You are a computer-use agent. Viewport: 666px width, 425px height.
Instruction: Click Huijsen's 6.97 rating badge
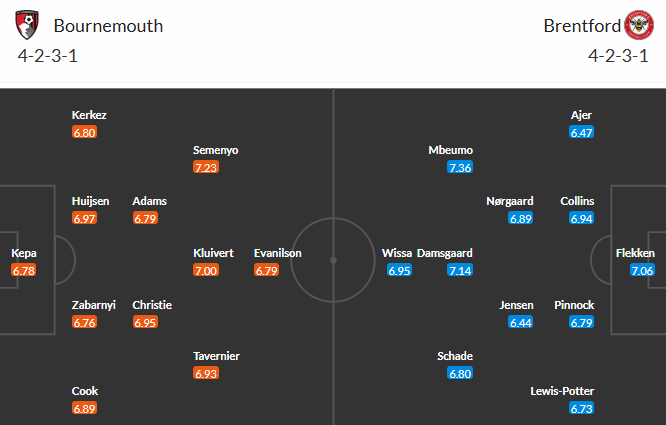(84, 218)
